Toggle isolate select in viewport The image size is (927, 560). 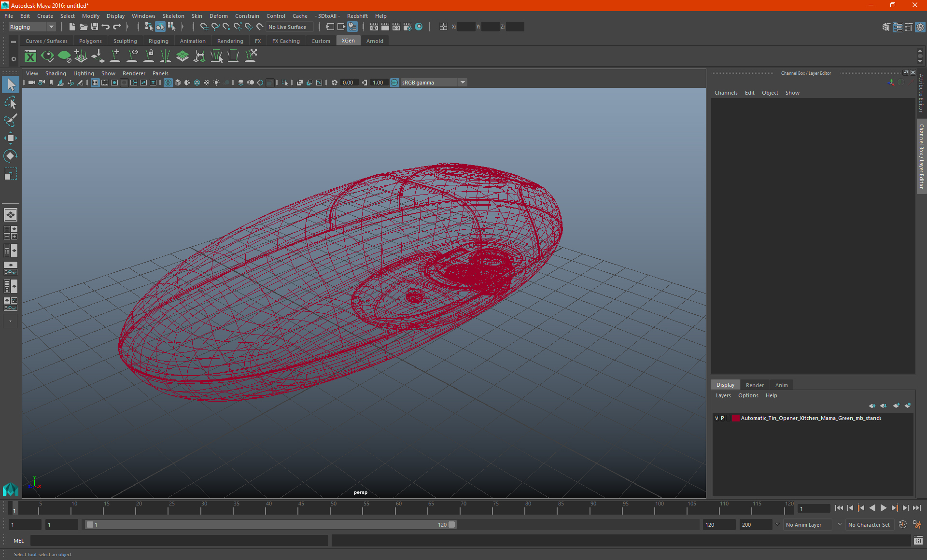285,83
